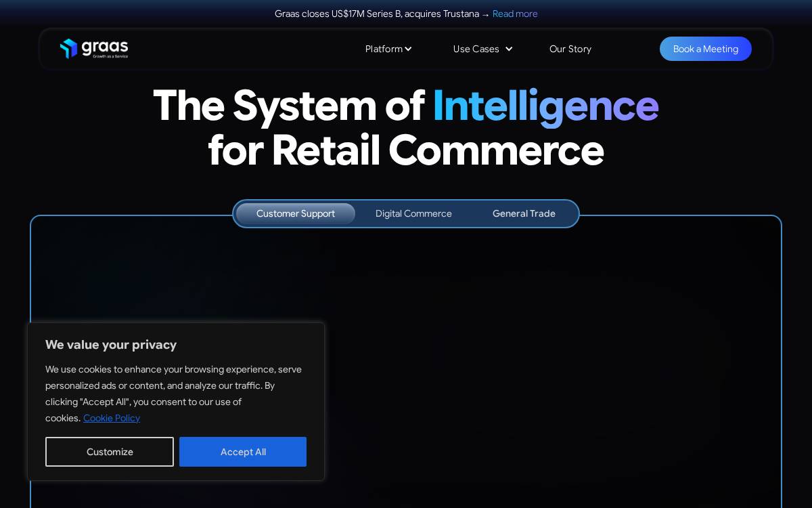The height and width of the screenshot is (508, 812).
Task: Click the We value your privacy heading
Action: (x=111, y=345)
